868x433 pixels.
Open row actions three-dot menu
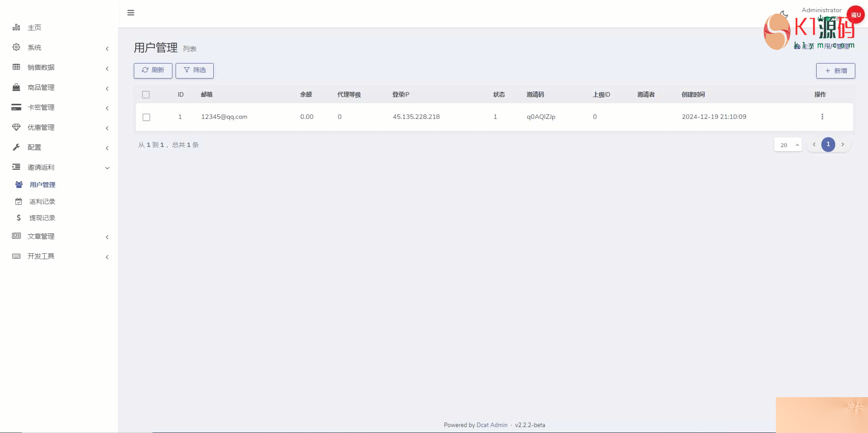tap(822, 117)
